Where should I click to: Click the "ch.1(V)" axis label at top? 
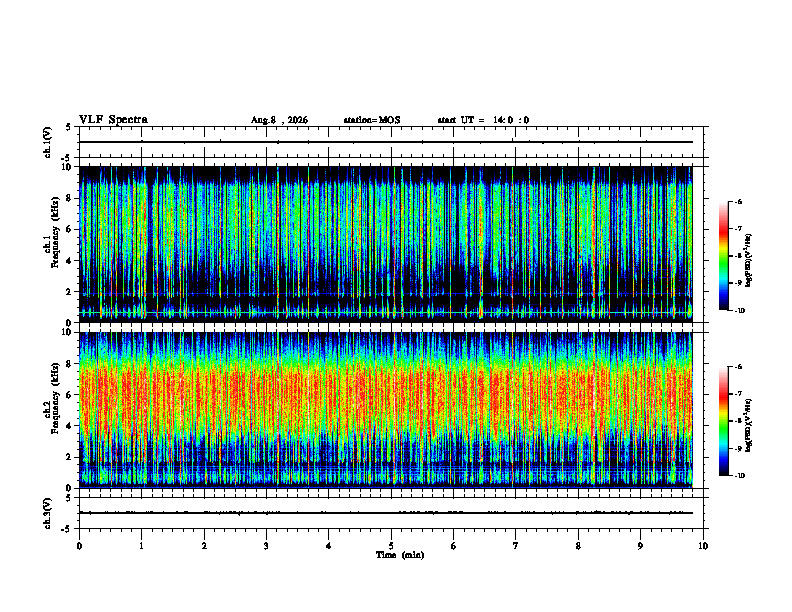pos(48,142)
